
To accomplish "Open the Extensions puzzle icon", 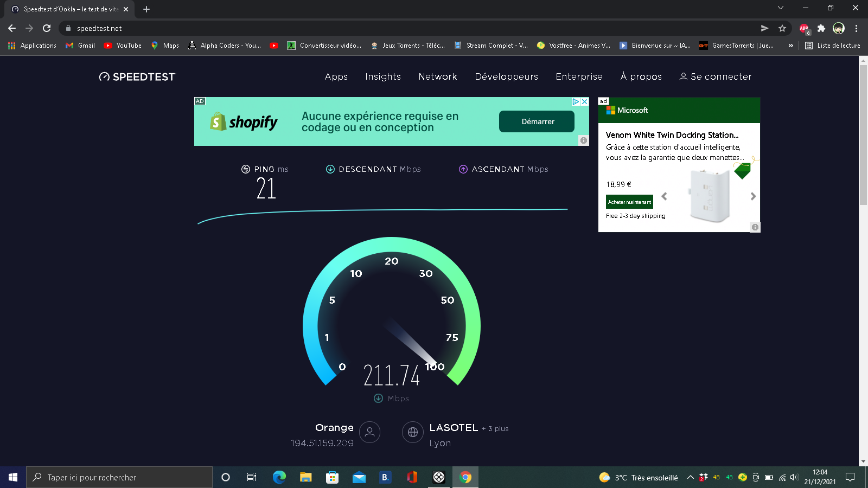I will coord(821,28).
